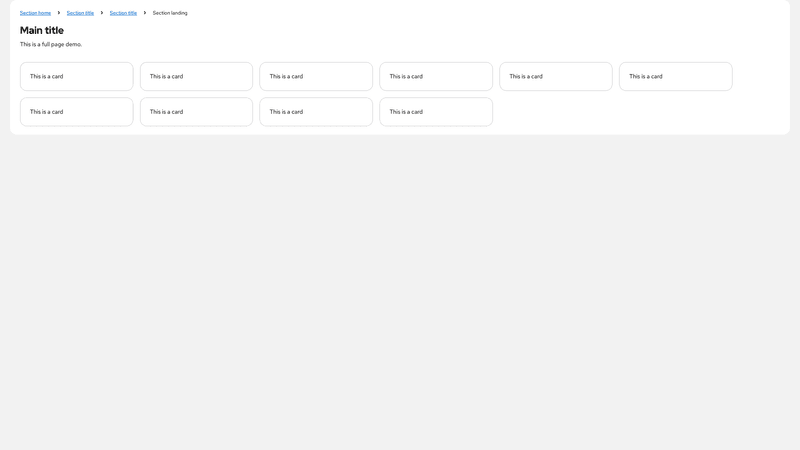Open the third card in the top row
This screenshot has width=800, height=450.
pyautogui.click(x=316, y=76)
